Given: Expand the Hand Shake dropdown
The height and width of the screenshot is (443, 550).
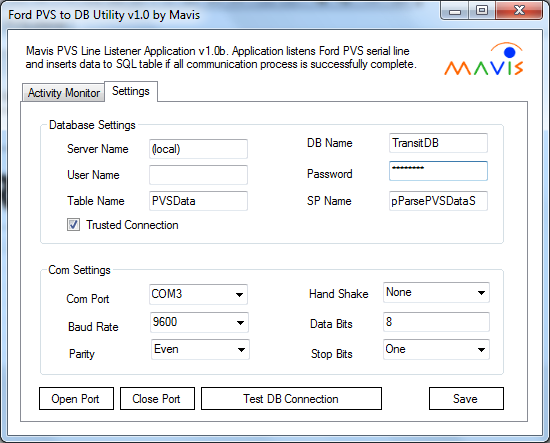Looking at the screenshot, I should [436, 293].
